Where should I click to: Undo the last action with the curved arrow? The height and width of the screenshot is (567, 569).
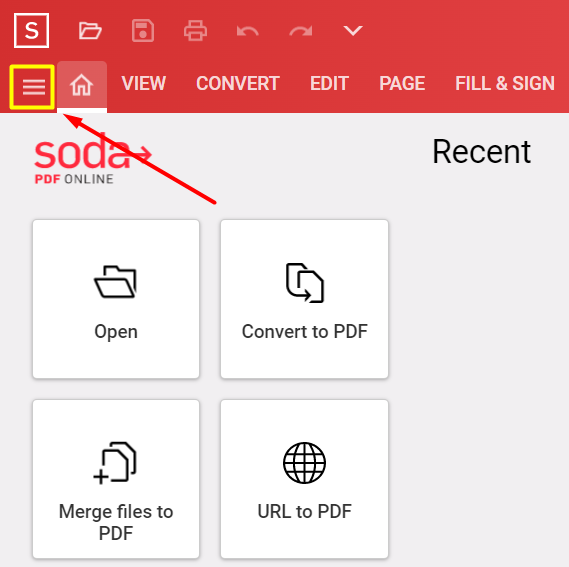click(247, 31)
